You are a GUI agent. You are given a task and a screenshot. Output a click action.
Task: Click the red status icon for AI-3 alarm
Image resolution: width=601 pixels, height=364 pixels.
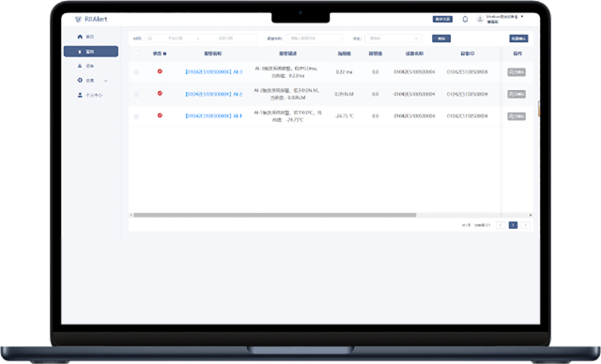(x=160, y=71)
